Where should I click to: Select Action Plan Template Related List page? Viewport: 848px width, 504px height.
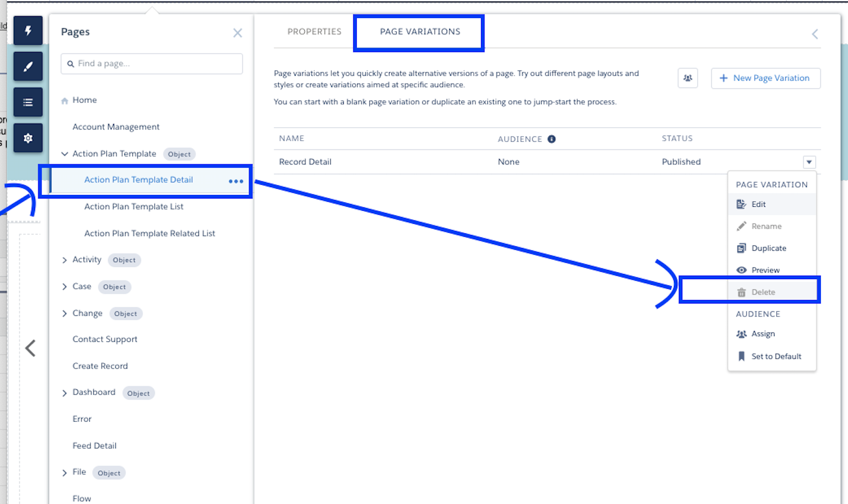click(150, 233)
